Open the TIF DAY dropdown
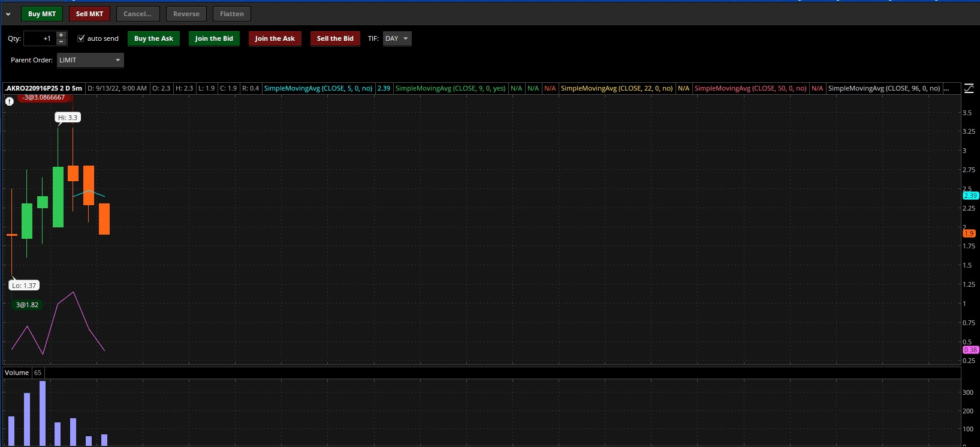 click(397, 38)
